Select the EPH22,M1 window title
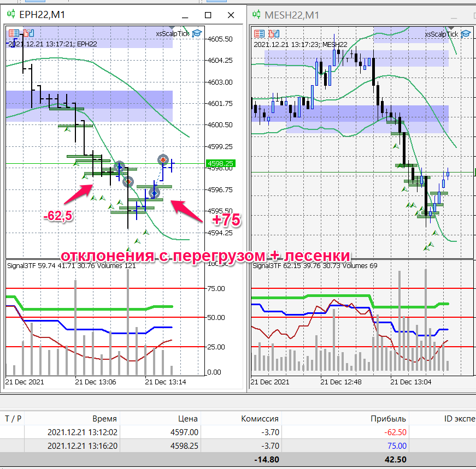The width and height of the screenshot is (476, 469). 42,15
